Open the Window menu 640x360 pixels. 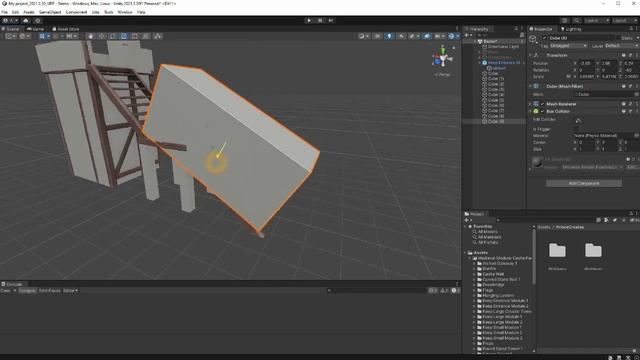pyautogui.click(x=125, y=12)
